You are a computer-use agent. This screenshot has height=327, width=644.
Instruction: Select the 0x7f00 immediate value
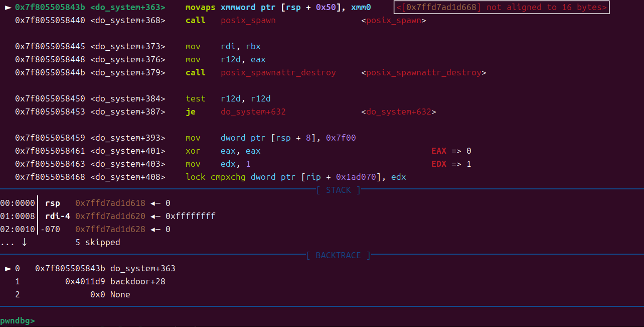click(341, 138)
